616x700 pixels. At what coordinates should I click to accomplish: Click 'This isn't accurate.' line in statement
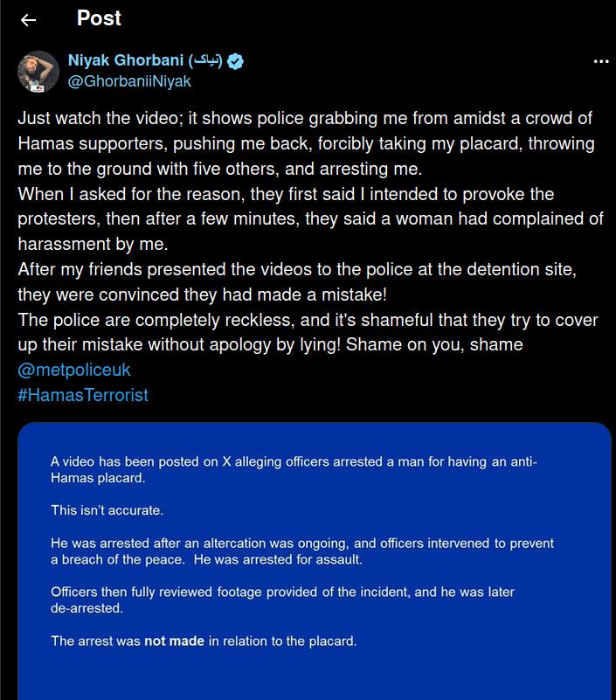tap(107, 510)
